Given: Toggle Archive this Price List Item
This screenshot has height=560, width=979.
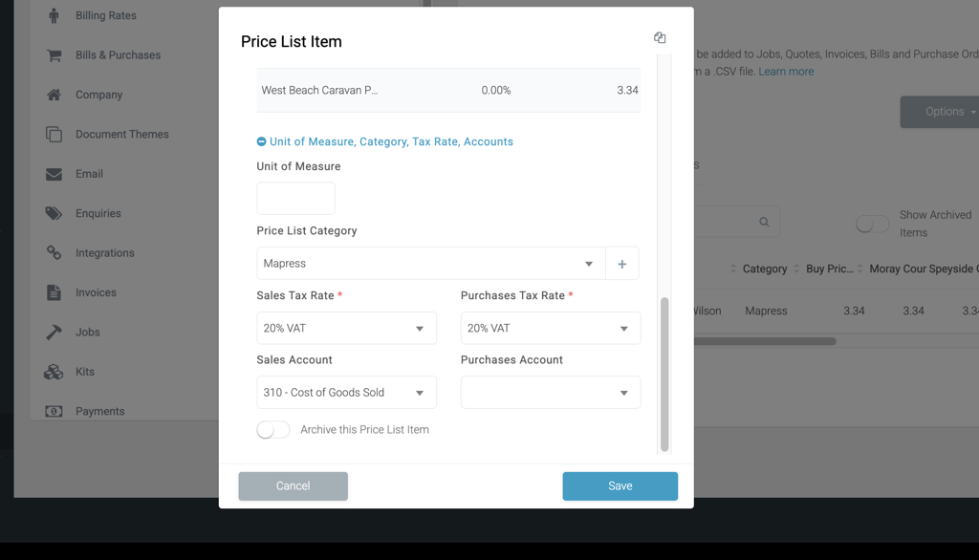Looking at the screenshot, I should pos(273,430).
